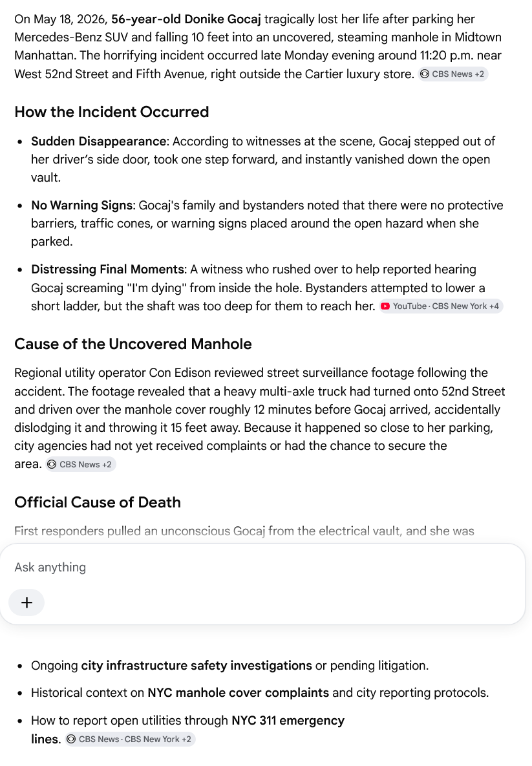The height and width of the screenshot is (766, 532).
Task: Click CBS eye icon in the first paragraph chip
Action: coord(425,74)
